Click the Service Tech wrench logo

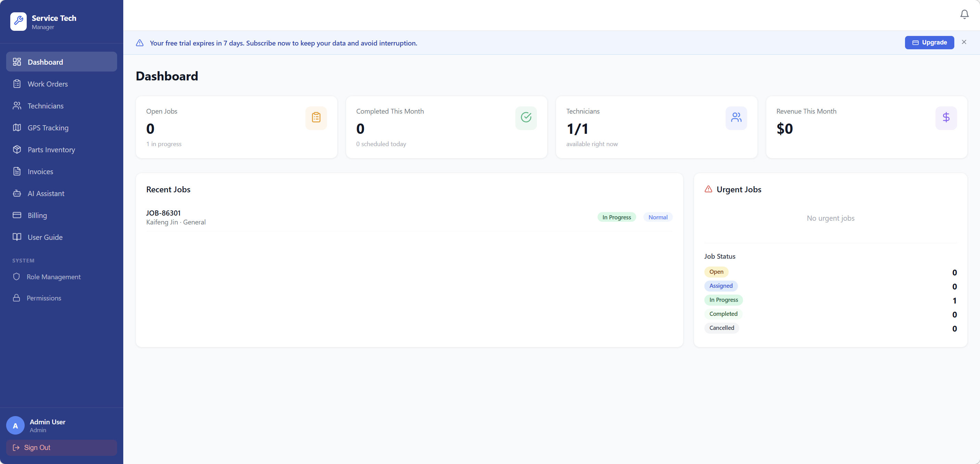pos(18,22)
